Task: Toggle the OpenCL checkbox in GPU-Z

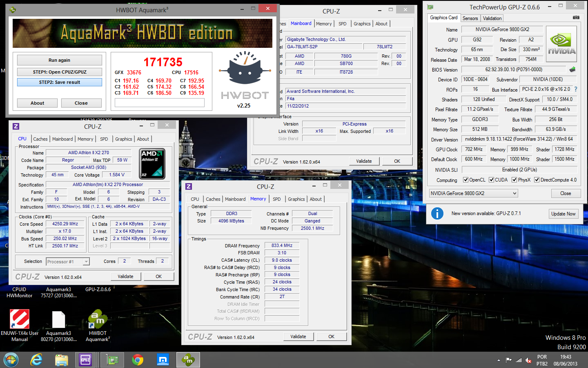Action: pyautogui.click(x=465, y=180)
